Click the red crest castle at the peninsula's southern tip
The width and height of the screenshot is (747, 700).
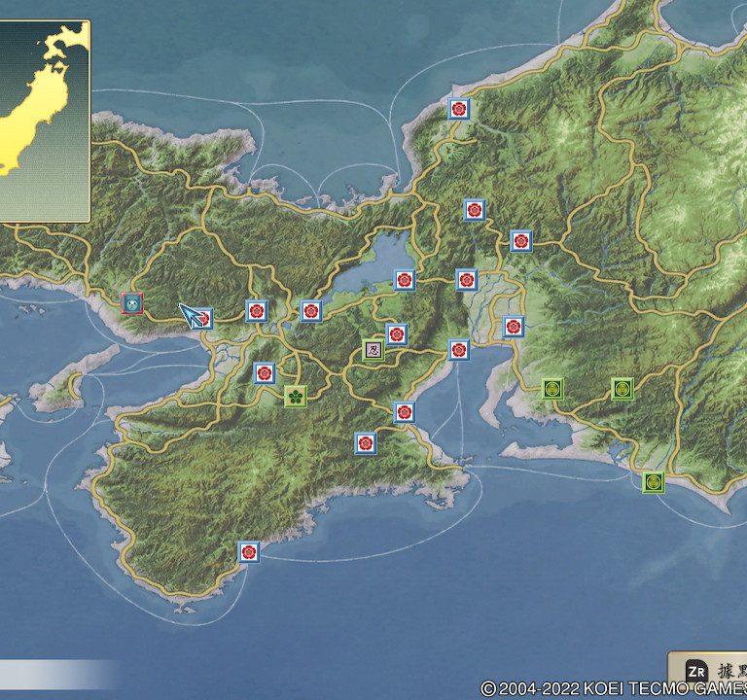tap(249, 552)
